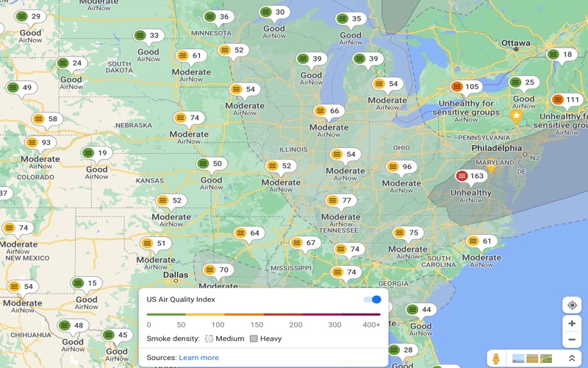Open the Learn more sources link

198,358
